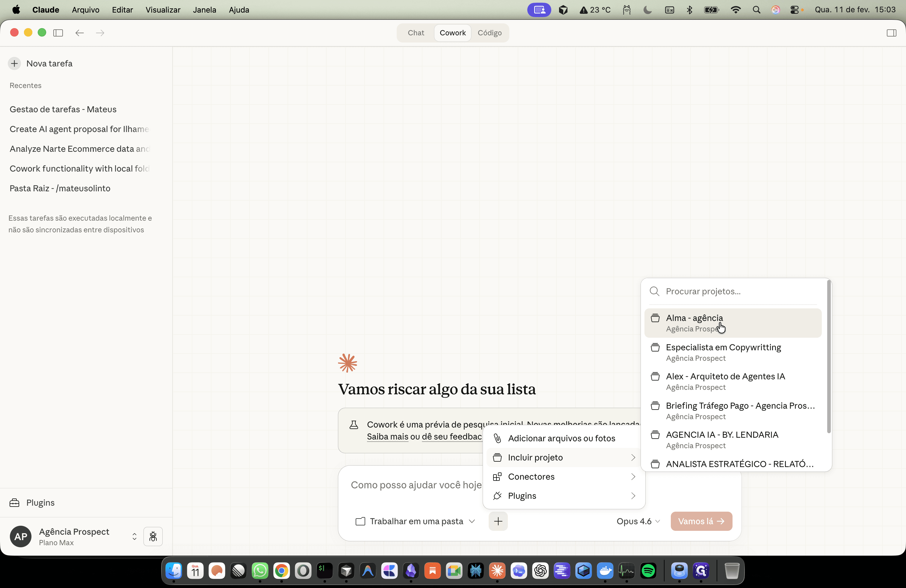Screen dimensions: 906x588
Task: Open the right panel toggle icon
Action: pos(891,33)
